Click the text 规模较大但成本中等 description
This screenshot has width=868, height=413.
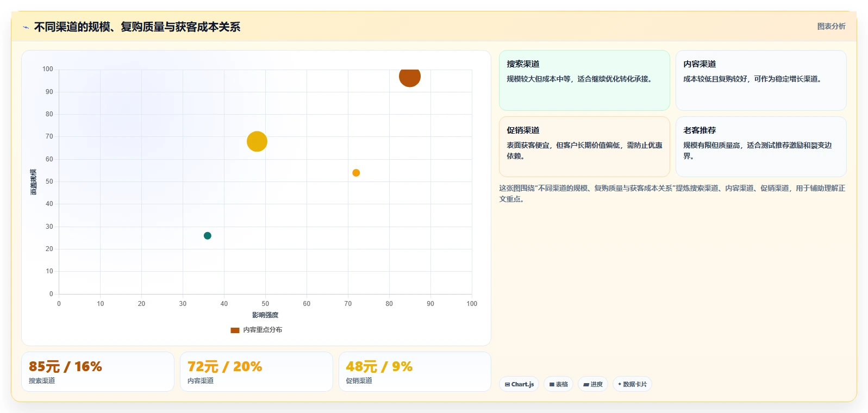pos(579,79)
